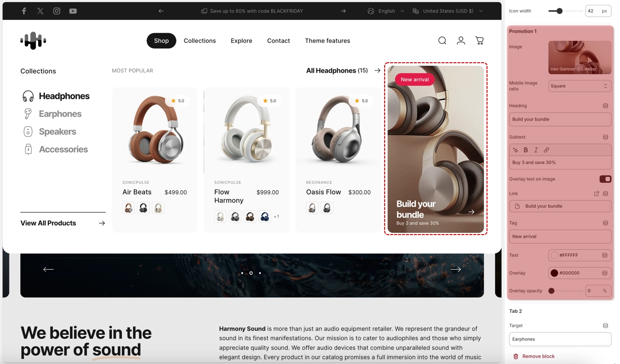Click the italic formatting icon in Subtext

pyautogui.click(x=536, y=150)
